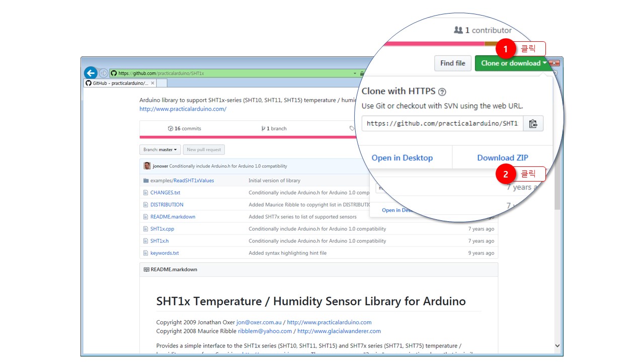Click the SHT1x.h row commit message
The height and width of the screenshot is (362, 644).
click(x=317, y=241)
